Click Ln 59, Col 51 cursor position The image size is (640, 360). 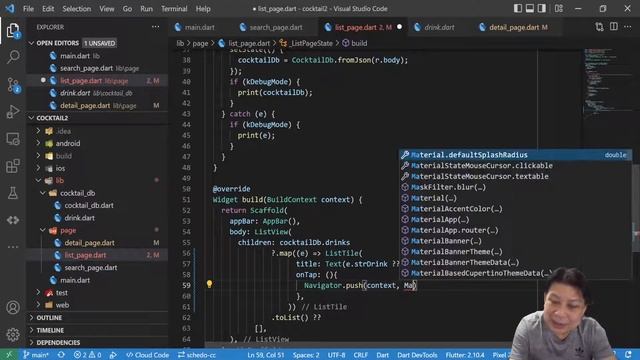(x=265, y=355)
